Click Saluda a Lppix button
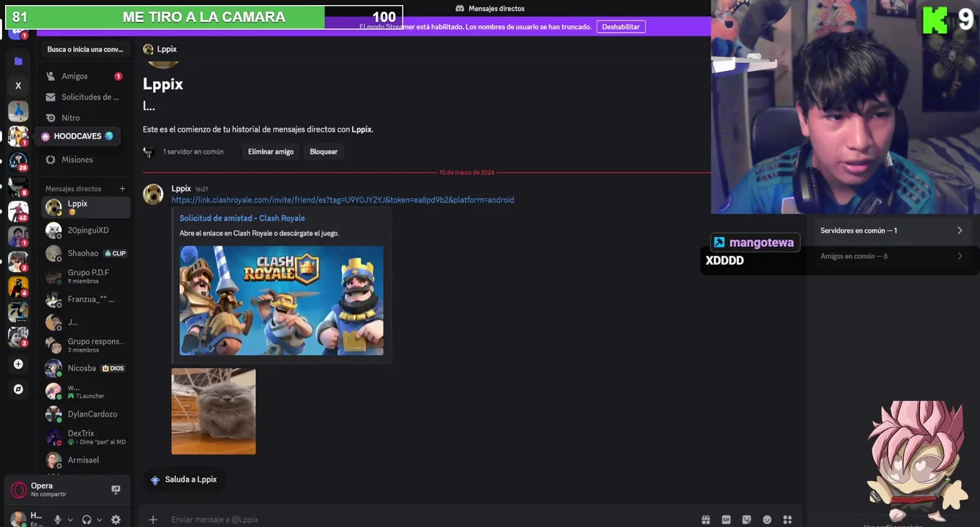This screenshot has width=980, height=527. tap(184, 479)
